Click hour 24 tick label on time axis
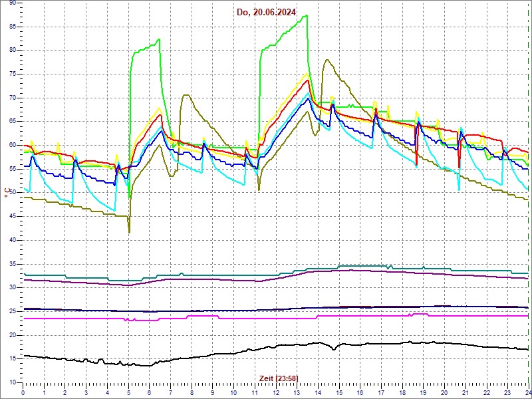Viewport: 532px width, 399px height. tap(527, 392)
